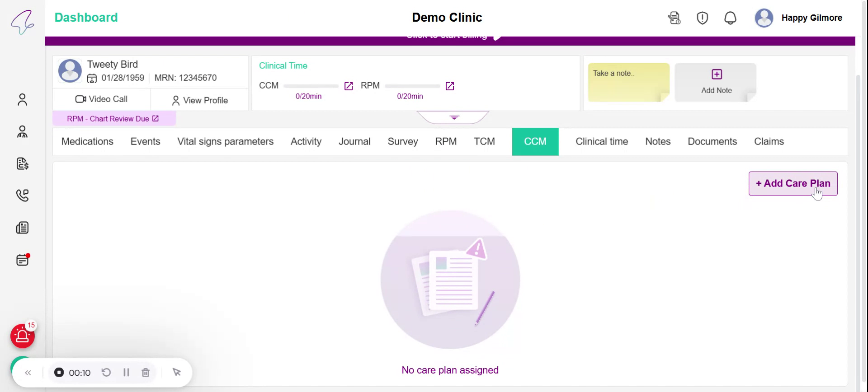
Task: Open RPM - Chart Review Due link
Action: [113, 119]
